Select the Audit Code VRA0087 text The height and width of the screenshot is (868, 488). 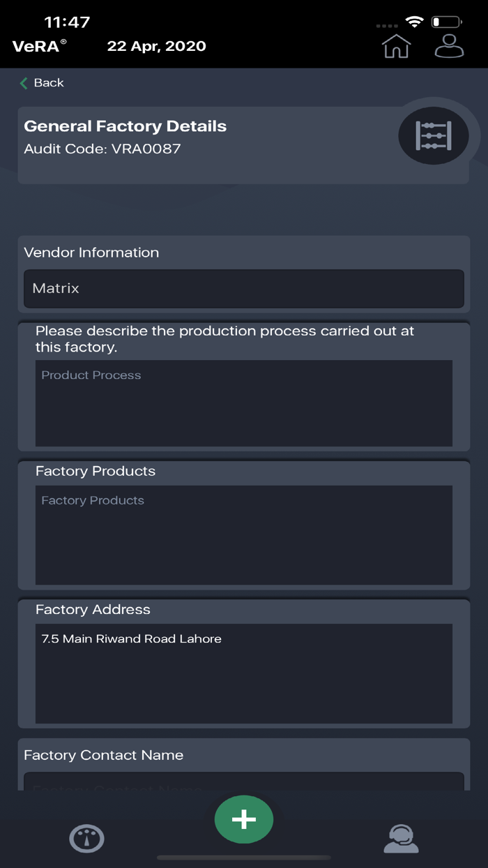click(102, 149)
